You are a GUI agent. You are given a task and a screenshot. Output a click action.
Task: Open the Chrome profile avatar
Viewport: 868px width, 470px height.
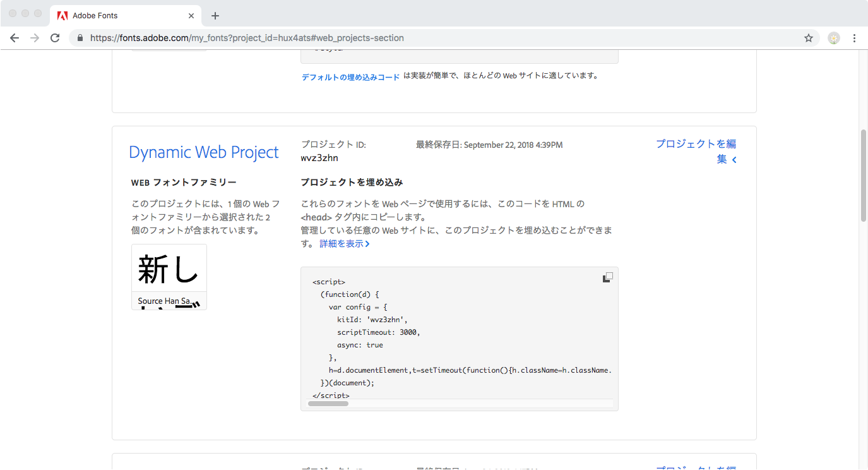coord(834,38)
